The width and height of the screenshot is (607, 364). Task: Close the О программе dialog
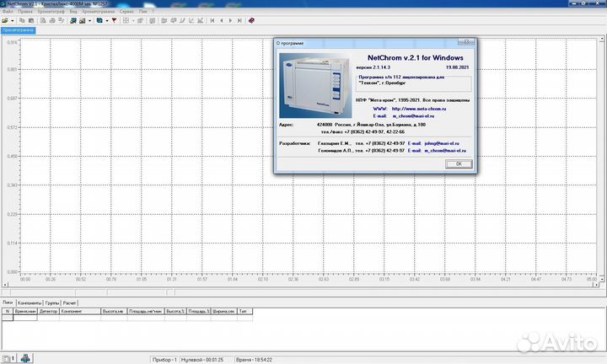pyautogui.click(x=466, y=42)
